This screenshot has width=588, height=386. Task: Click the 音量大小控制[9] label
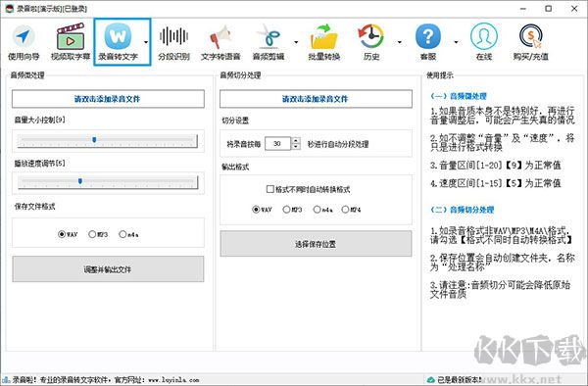click(40, 120)
